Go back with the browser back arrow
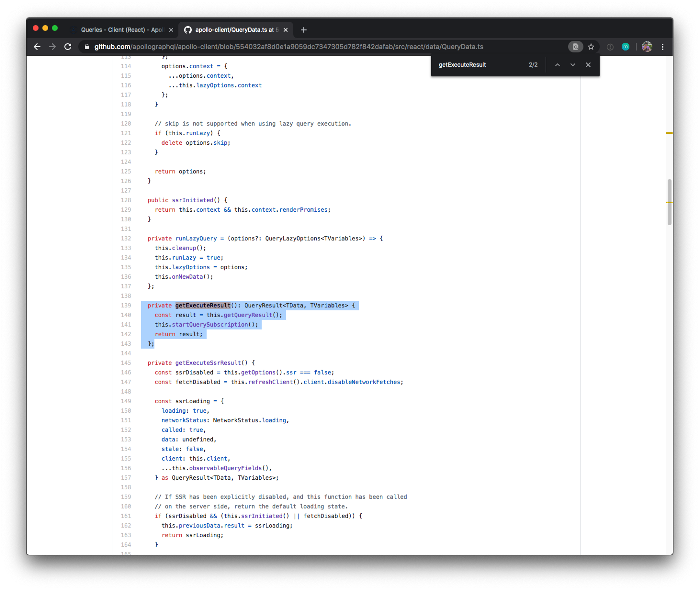 pos(37,47)
